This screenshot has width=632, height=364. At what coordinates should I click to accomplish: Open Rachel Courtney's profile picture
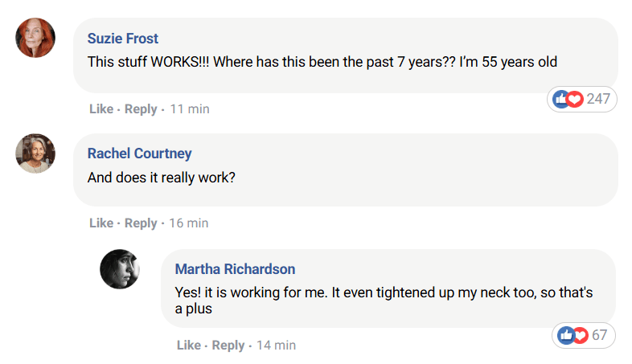(x=35, y=153)
